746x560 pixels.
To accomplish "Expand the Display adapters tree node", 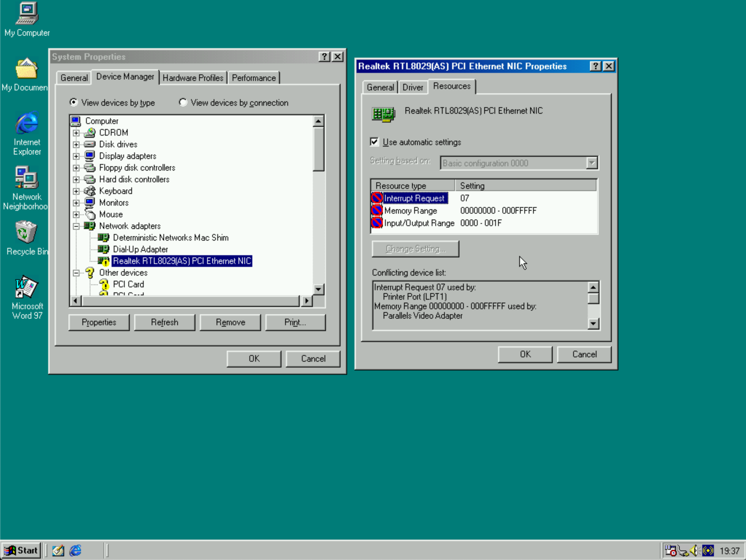I will coord(76,156).
